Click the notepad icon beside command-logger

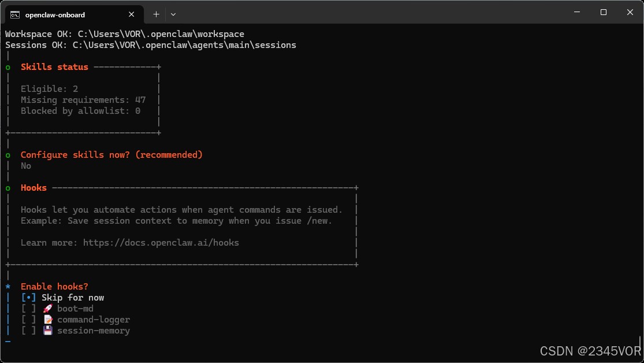click(48, 320)
